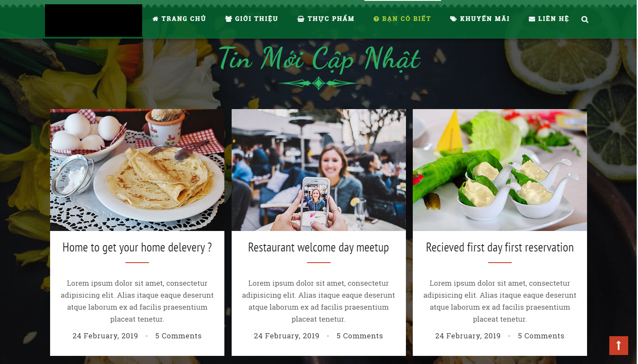
Task: Click the envelope icon beside Liên Hệ
Action: tap(532, 19)
